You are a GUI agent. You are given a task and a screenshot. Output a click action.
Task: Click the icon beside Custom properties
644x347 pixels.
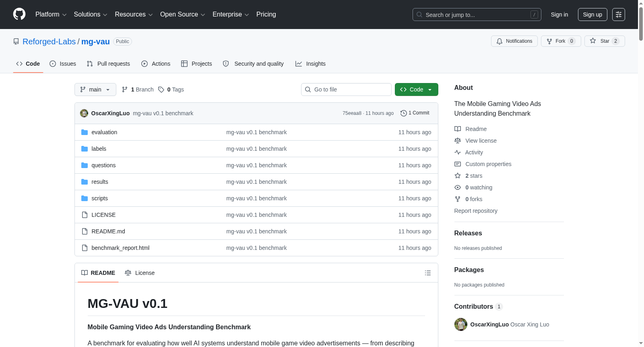[x=458, y=164]
